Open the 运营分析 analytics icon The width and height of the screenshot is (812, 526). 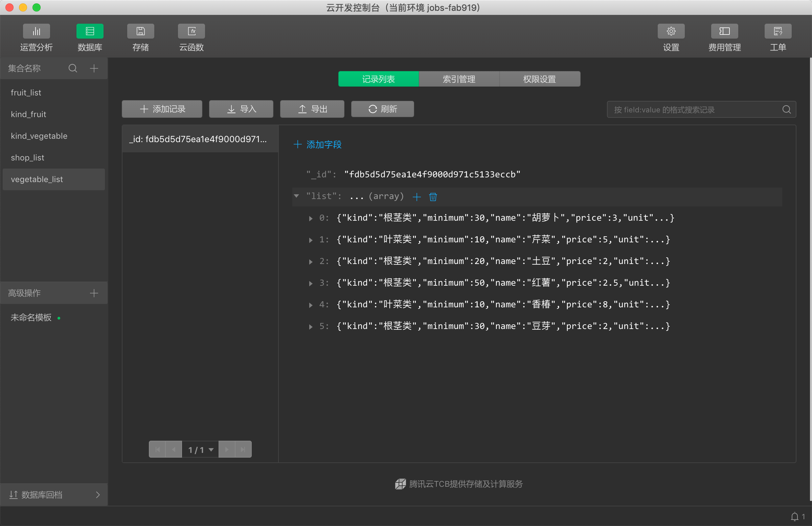36,31
